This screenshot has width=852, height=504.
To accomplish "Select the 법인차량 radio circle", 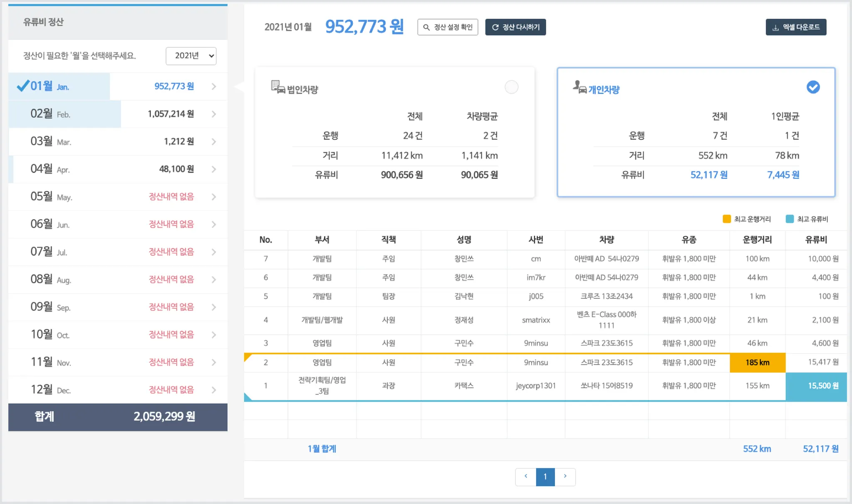I will tap(511, 87).
